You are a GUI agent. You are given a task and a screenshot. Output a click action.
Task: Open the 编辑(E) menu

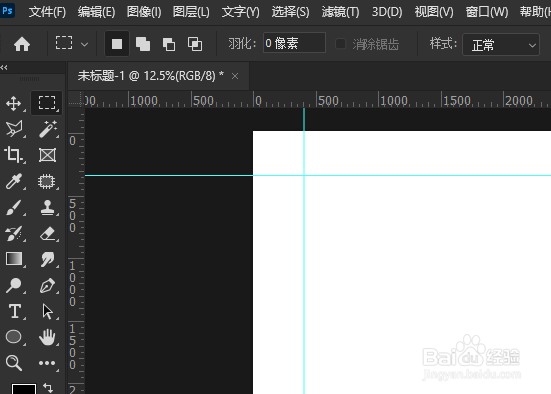[x=96, y=12]
